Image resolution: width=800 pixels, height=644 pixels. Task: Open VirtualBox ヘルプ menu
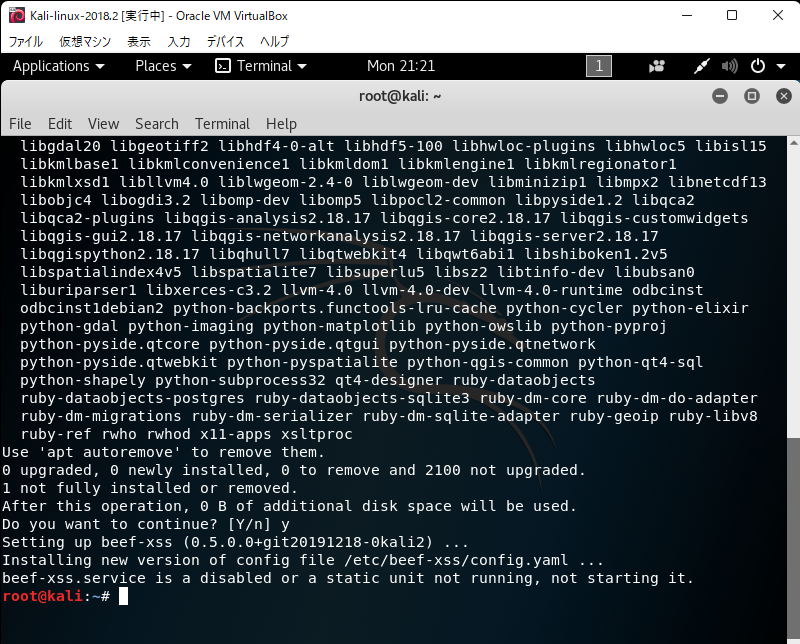(x=274, y=41)
